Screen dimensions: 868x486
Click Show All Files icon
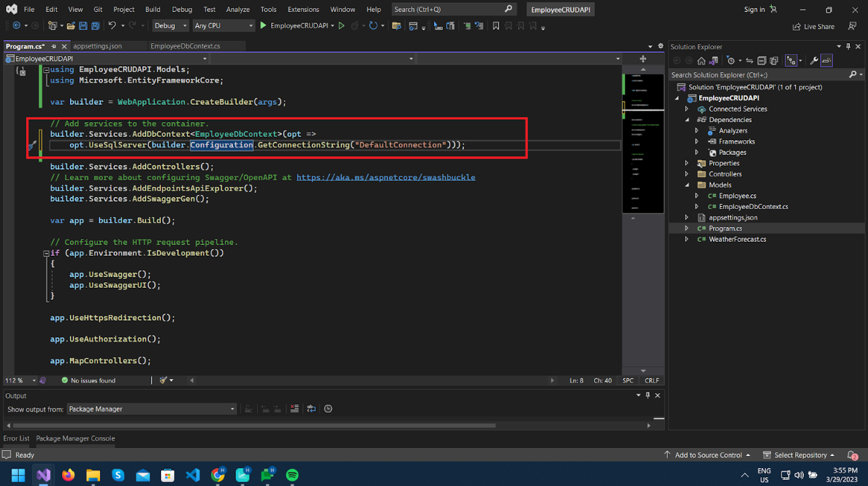[774, 61]
